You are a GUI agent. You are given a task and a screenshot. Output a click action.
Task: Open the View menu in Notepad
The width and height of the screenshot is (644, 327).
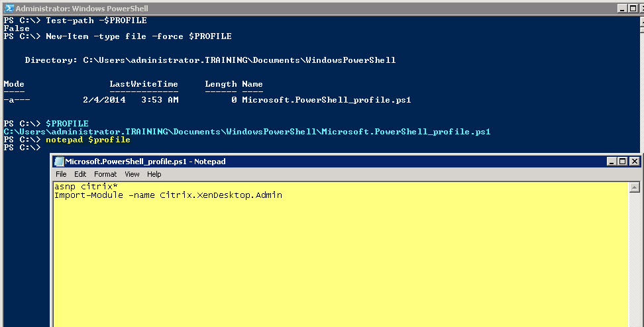tap(132, 174)
